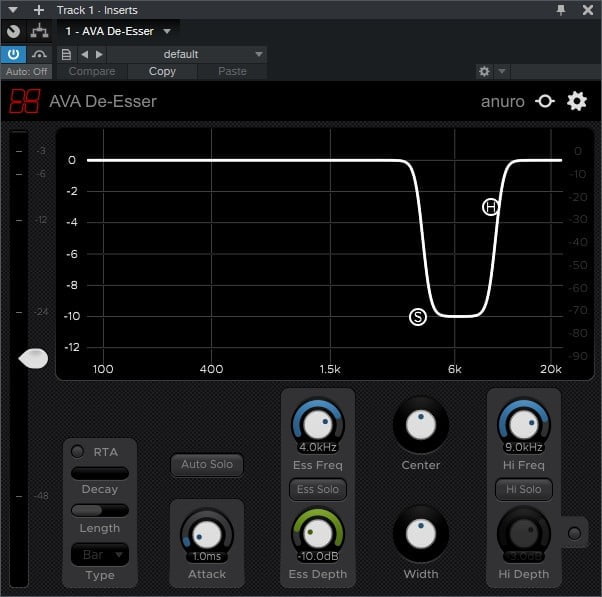Click the Hi Freq knob
Viewport: 602px width, 597px height.
(x=524, y=425)
